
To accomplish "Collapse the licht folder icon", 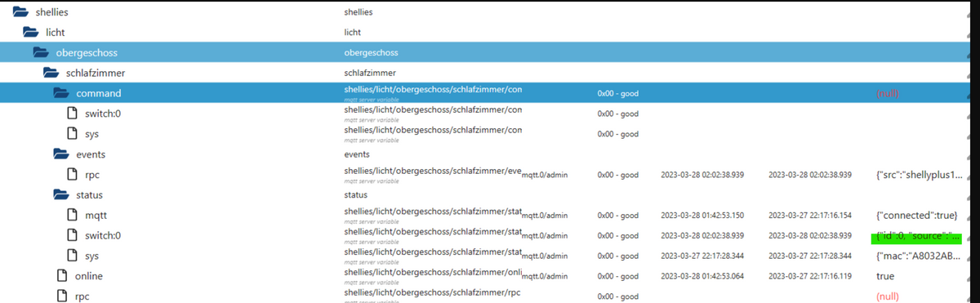I will click(31, 33).
